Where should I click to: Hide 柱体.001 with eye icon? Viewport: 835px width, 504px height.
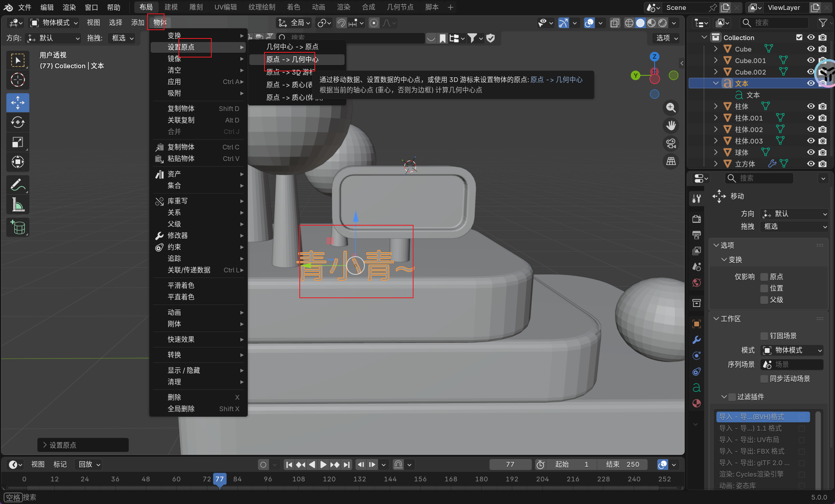[811, 118]
